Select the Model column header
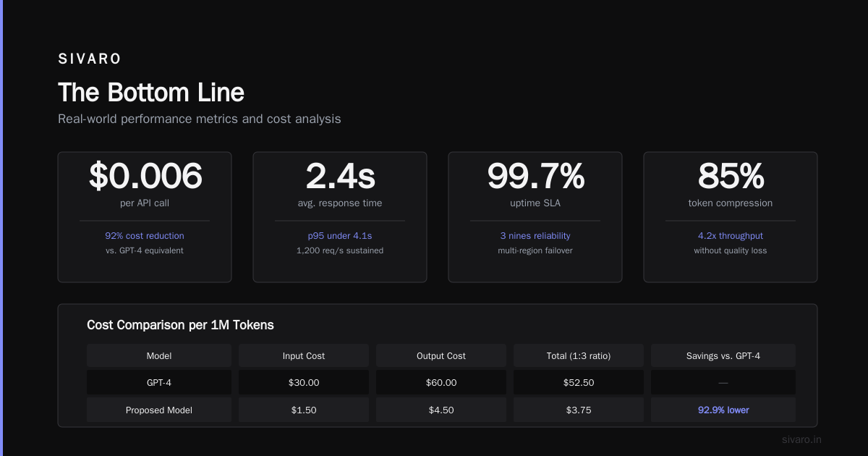 159,355
